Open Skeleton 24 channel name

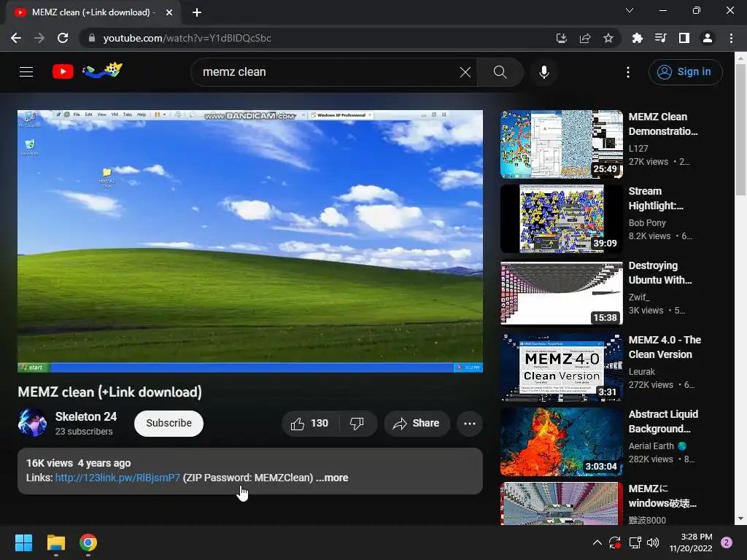click(86, 416)
